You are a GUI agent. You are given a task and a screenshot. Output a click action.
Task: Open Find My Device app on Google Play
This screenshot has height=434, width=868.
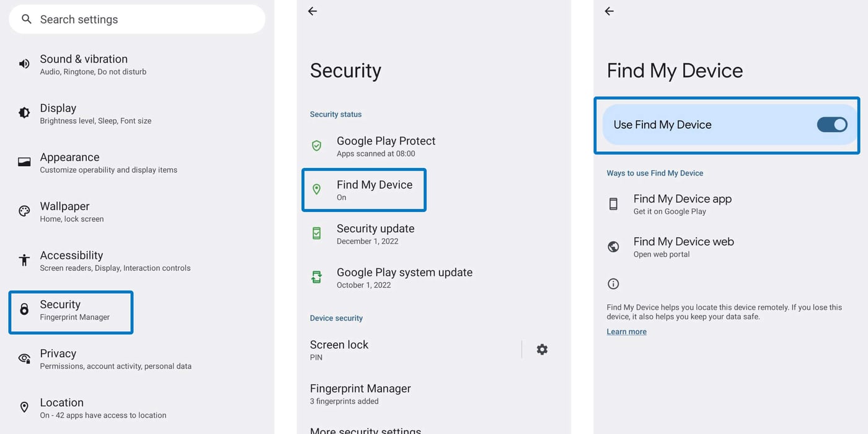point(682,204)
